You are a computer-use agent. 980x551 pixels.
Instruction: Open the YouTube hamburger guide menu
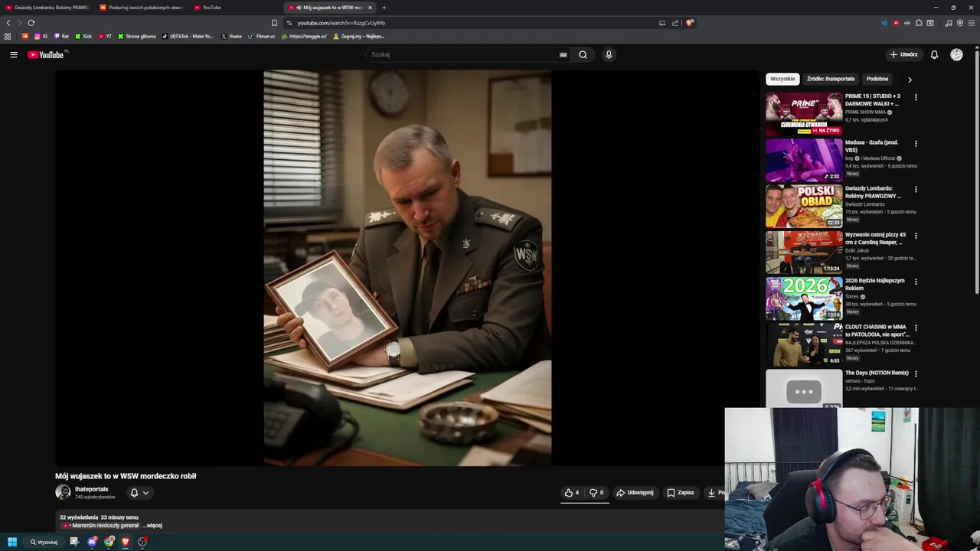point(14,54)
